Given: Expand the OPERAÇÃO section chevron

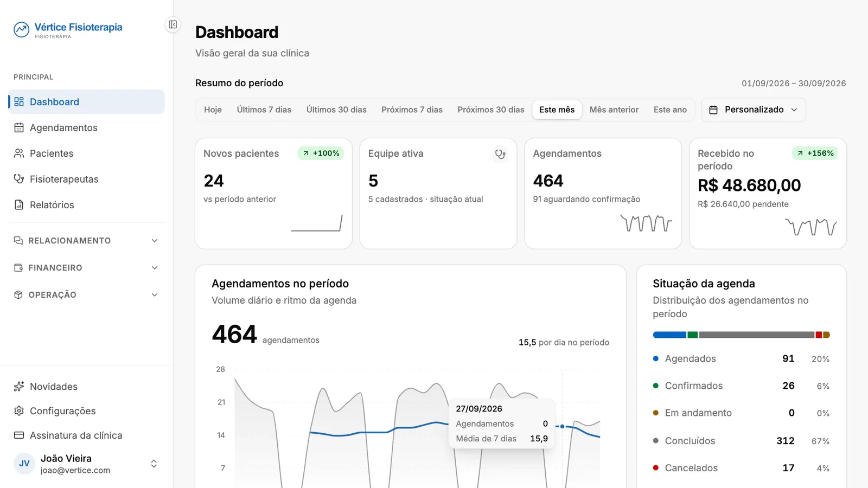Looking at the screenshot, I should click(155, 295).
